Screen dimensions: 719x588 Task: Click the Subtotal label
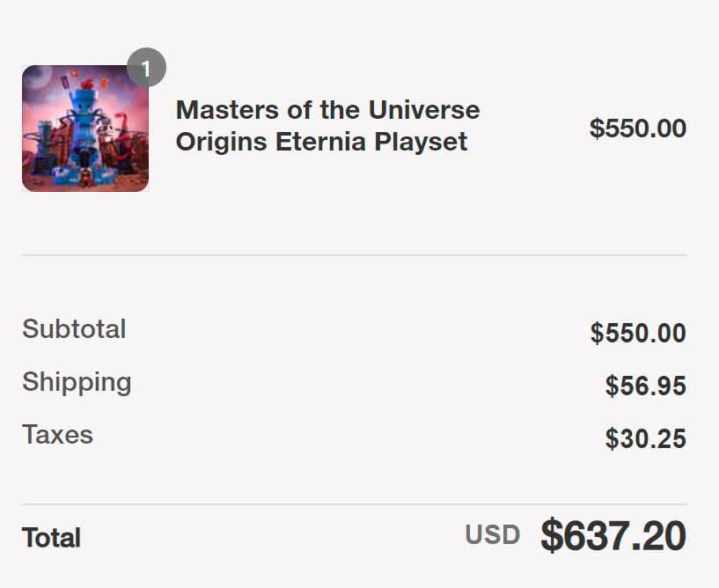[74, 329]
